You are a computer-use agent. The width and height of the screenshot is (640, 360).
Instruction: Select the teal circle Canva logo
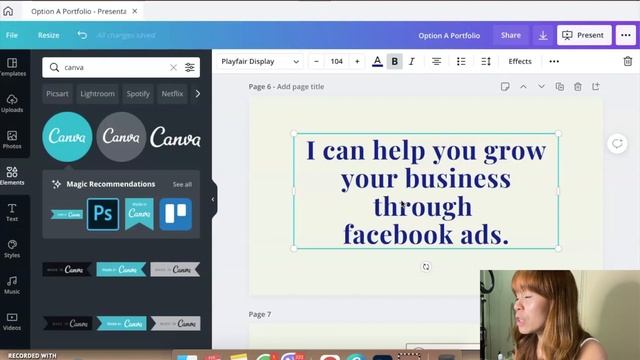point(67,137)
